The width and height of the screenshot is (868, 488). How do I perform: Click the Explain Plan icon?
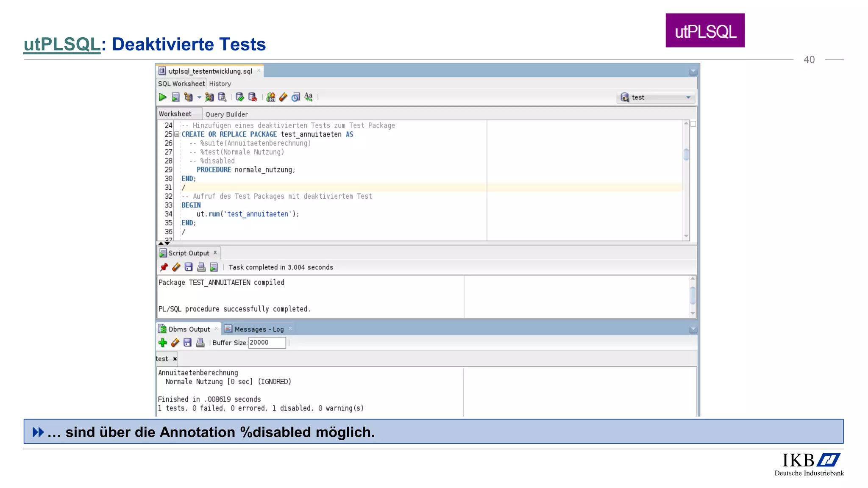tap(188, 97)
